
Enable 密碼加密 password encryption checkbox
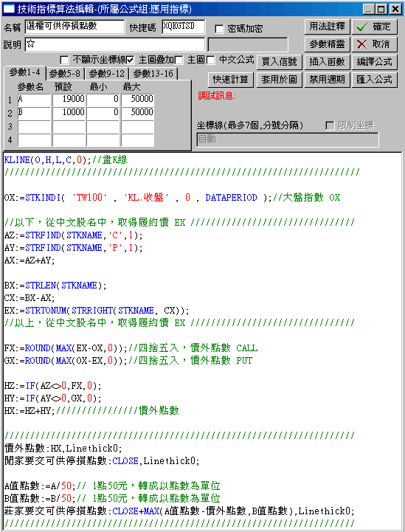click(219, 29)
